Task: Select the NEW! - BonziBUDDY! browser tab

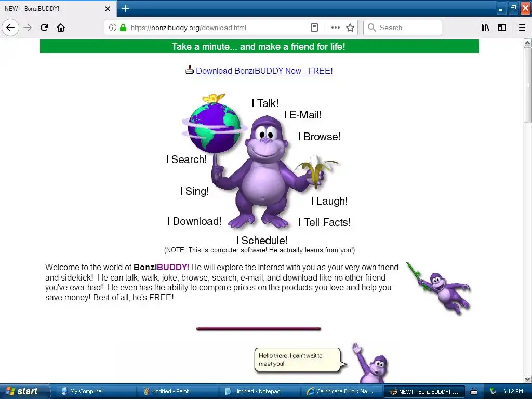Action: (x=58, y=9)
